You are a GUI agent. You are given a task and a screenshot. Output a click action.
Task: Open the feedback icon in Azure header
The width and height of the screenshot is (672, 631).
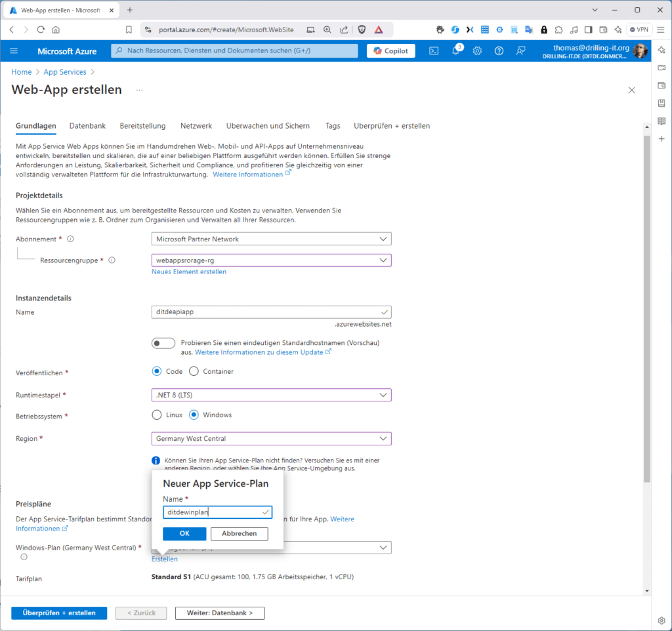pos(520,51)
